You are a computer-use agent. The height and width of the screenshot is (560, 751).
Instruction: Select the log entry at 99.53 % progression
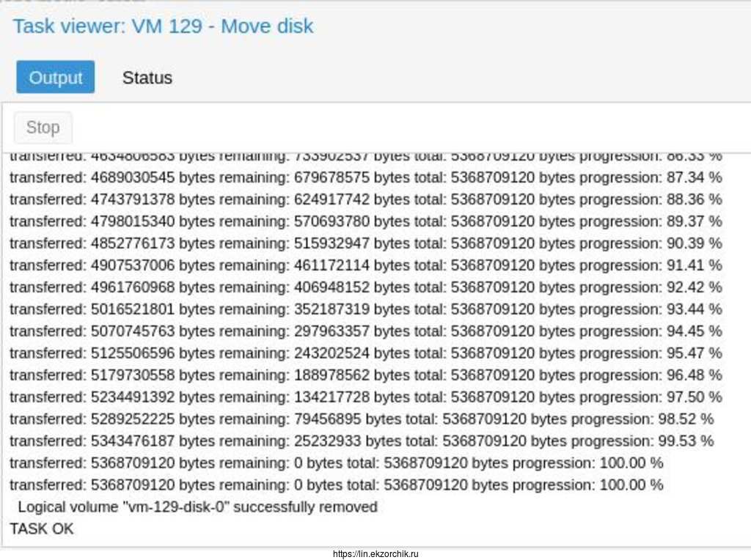point(361,441)
